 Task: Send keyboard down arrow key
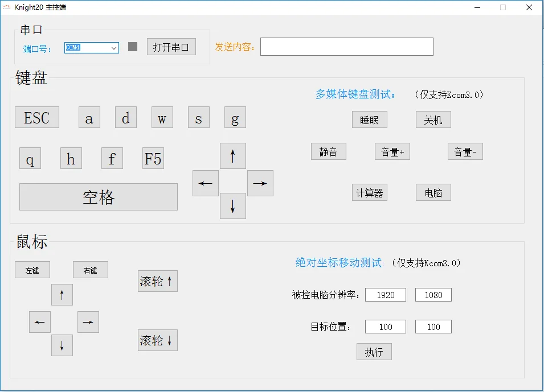tap(233, 206)
